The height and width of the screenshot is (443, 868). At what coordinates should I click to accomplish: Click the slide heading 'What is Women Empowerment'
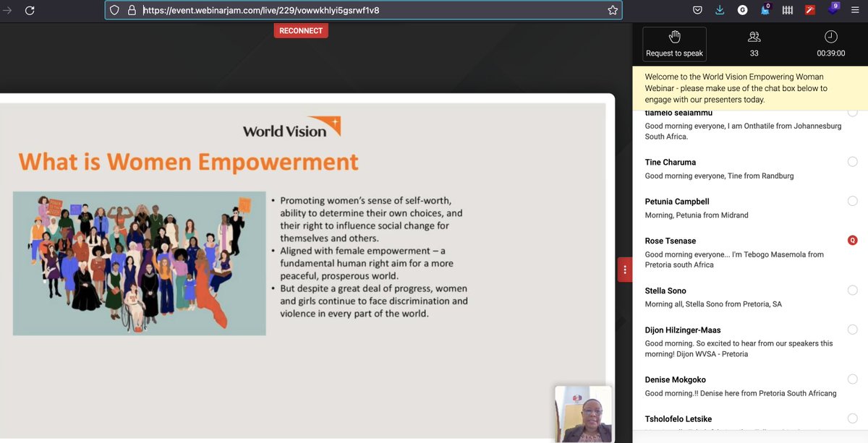[189, 161]
